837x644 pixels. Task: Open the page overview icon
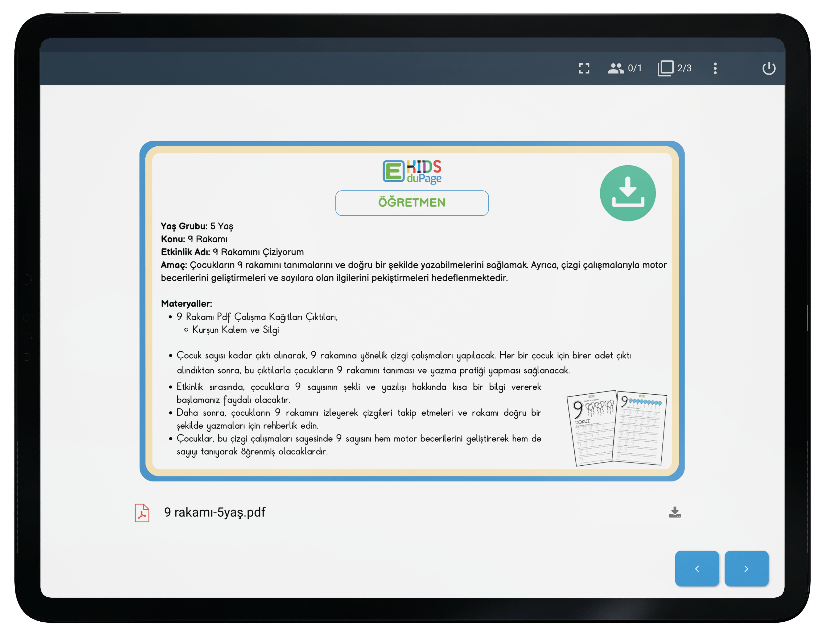click(x=665, y=68)
